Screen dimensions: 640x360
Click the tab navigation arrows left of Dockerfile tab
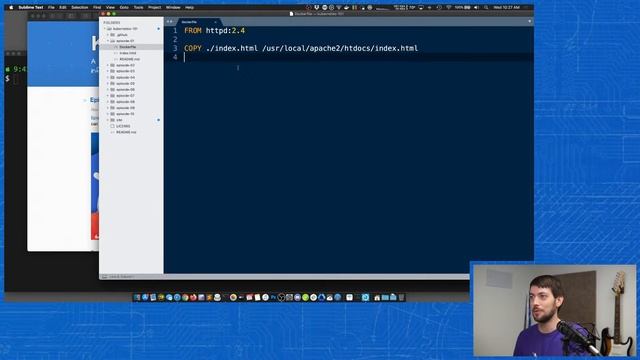pos(169,22)
